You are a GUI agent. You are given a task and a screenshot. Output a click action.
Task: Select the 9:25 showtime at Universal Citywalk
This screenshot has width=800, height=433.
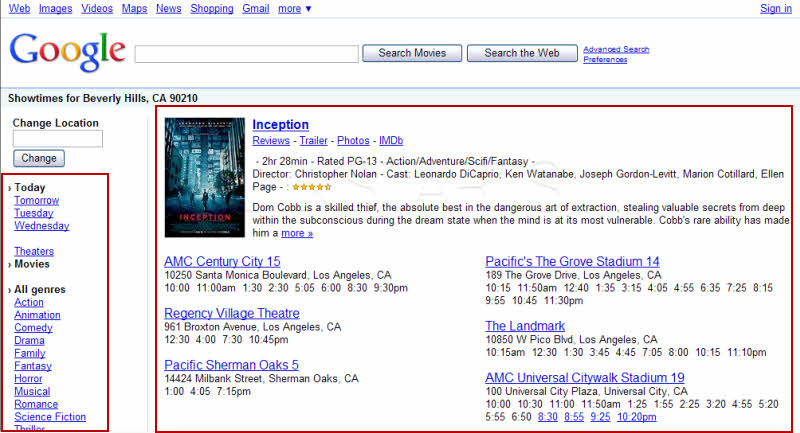600,417
